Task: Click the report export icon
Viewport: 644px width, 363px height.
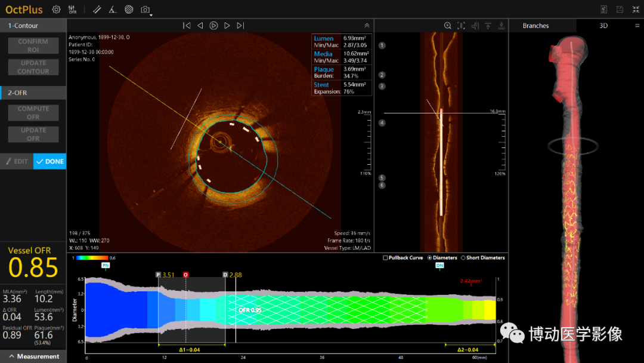Action: [x=603, y=10]
